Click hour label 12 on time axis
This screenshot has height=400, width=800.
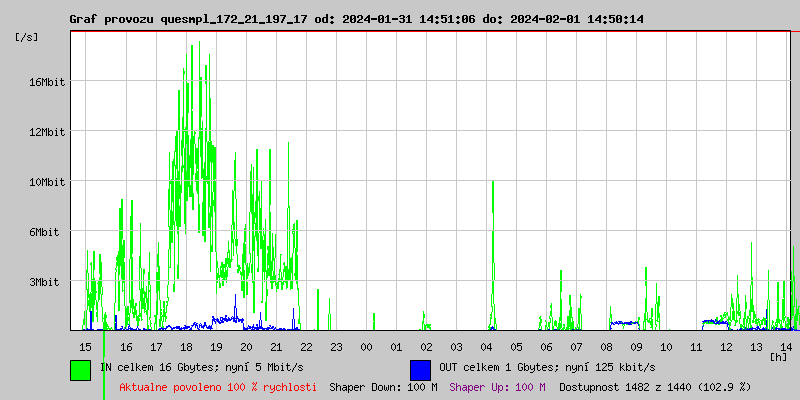click(x=726, y=347)
